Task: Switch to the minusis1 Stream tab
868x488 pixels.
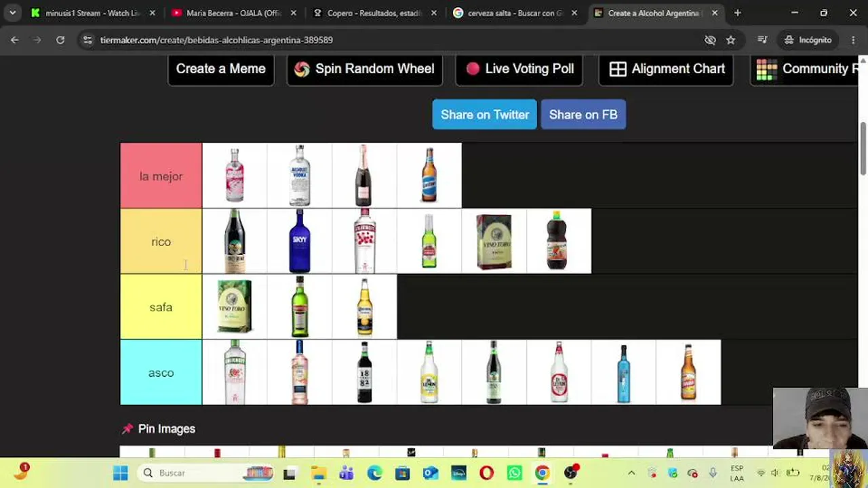Action: pyautogui.click(x=94, y=13)
